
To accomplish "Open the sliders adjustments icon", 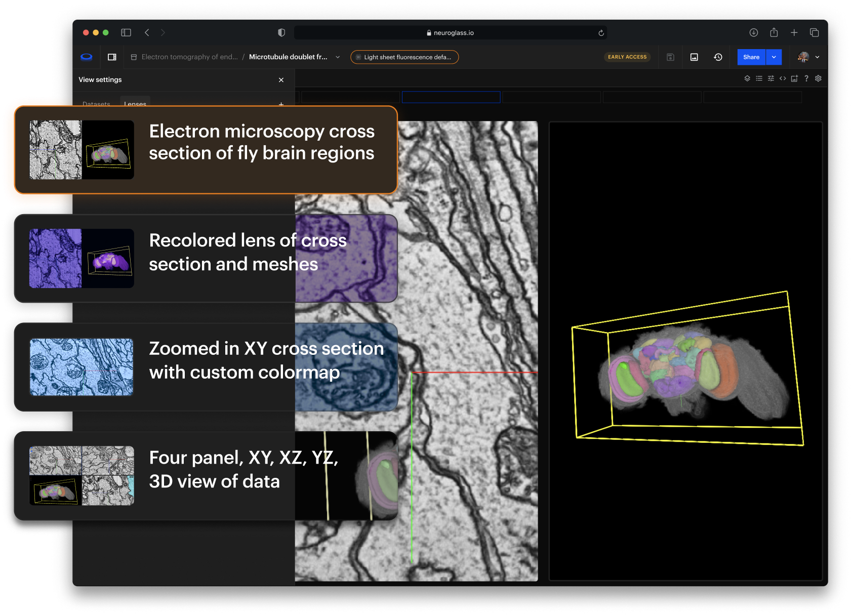I will tap(770, 78).
